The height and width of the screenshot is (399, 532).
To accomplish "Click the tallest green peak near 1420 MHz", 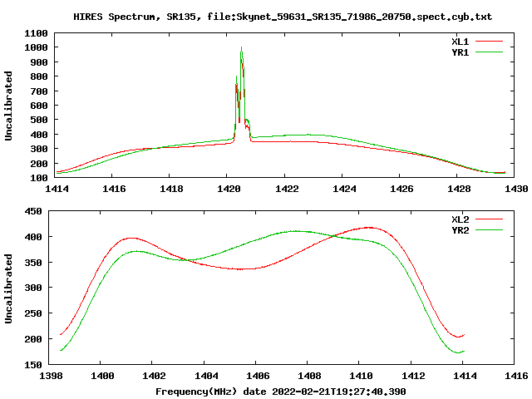I will [x=241, y=47].
